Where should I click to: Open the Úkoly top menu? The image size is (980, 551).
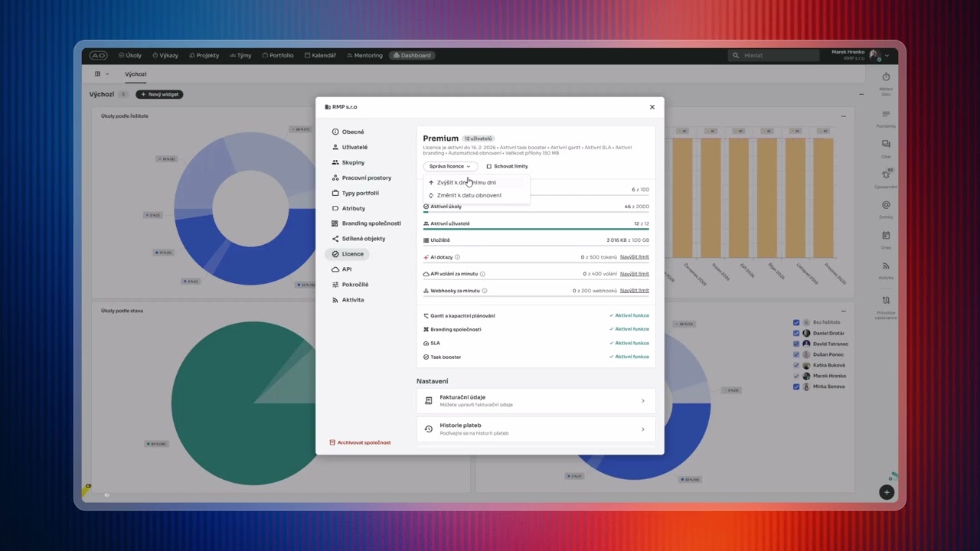[130, 55]
